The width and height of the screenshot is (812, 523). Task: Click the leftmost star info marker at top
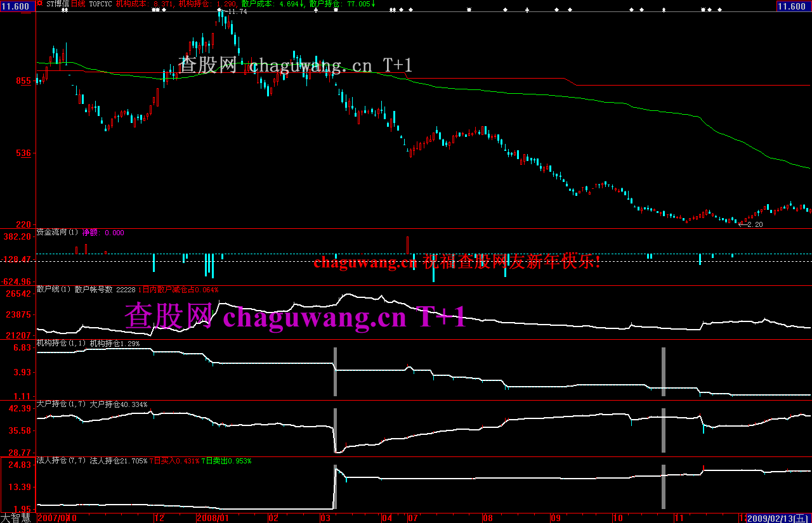[x=63, y=10]
